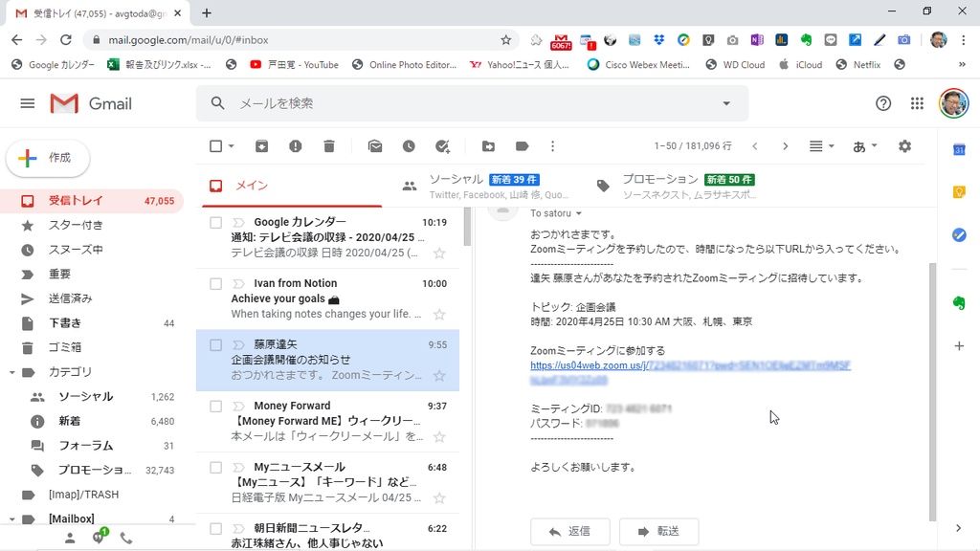This screenshot has width=980, height=551.
Task: Check the 藤原達矢 email checkbox
Action: [x=215, y=344]
